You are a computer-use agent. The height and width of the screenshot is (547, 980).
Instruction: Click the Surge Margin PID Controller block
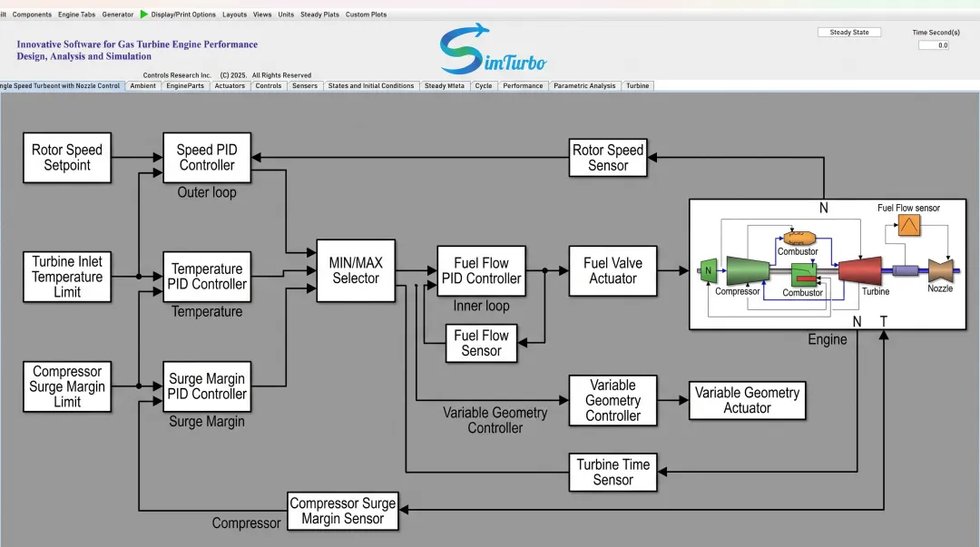click(x=207, y=386)
